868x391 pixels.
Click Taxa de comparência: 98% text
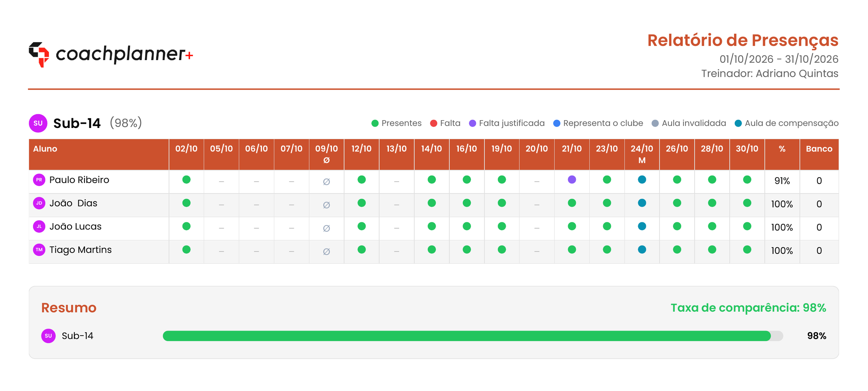point(748,308)
